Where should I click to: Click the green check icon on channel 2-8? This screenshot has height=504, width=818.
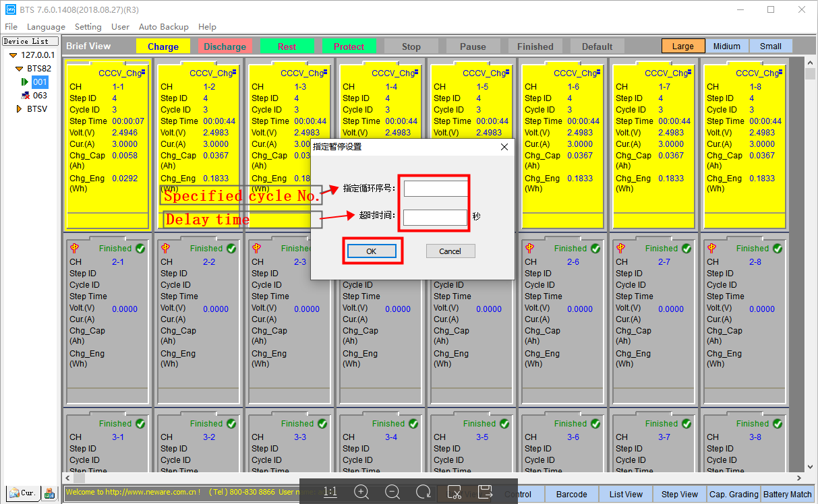click(778, 249)
